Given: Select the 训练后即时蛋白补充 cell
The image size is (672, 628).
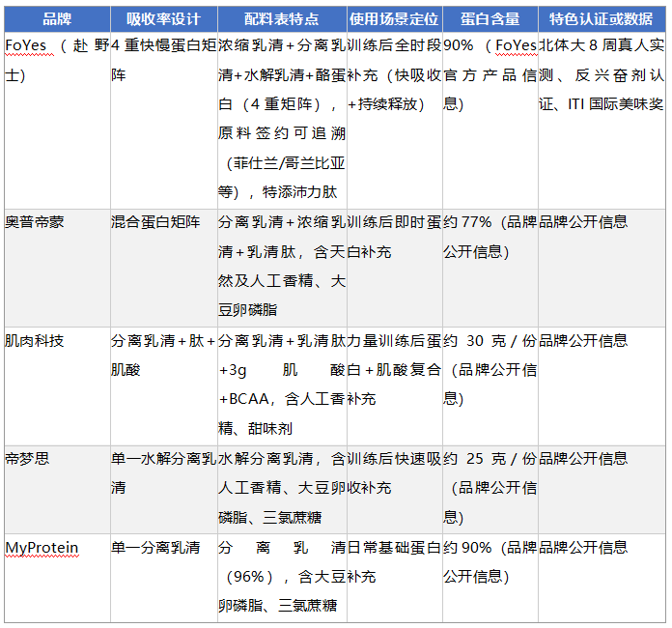Looking at the screenshot, I should click(394, 268).
